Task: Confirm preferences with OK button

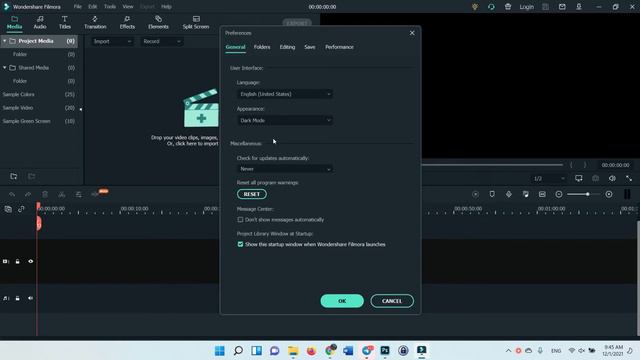Action: (x=342, y=301)
